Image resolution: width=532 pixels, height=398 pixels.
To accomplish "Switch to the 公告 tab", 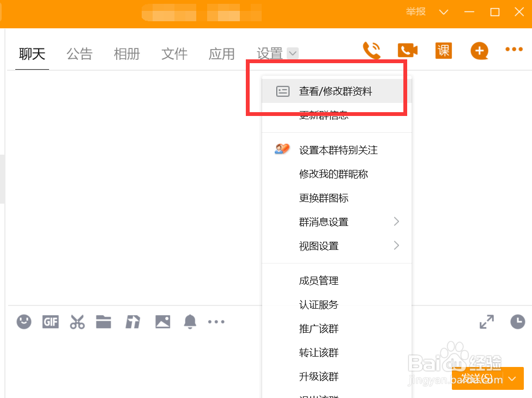I will pyautogui.click(x=80, y=53).
